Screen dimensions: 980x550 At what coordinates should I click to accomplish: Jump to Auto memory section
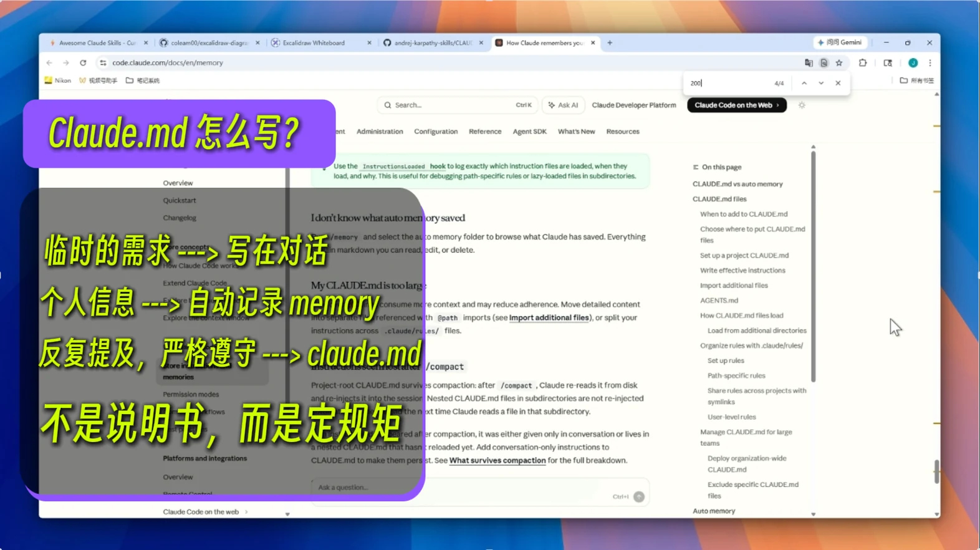tap(714, 511)
